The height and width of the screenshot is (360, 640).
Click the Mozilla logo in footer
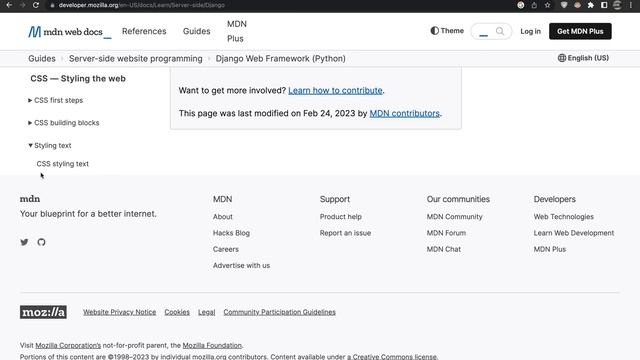click(43, 312)
